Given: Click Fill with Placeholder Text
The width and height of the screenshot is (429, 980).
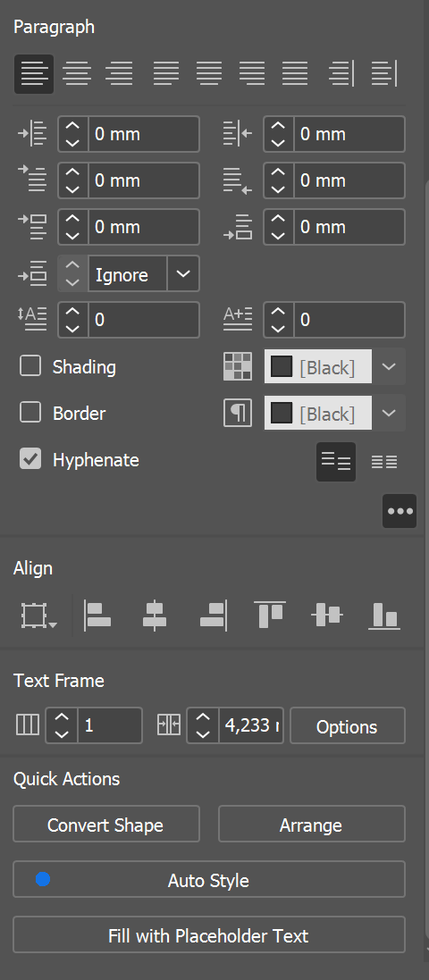Looking at the screenshot, I should click(209, 935).
